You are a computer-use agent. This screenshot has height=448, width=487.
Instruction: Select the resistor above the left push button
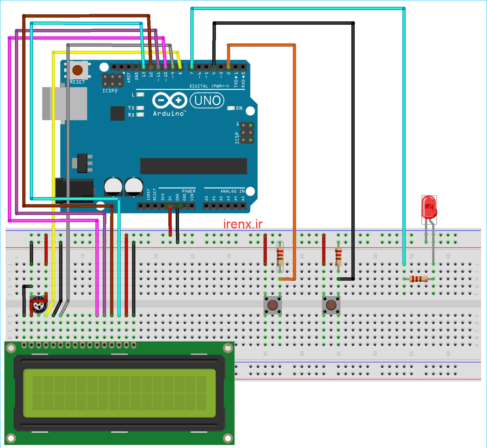[x=280, y=256]
